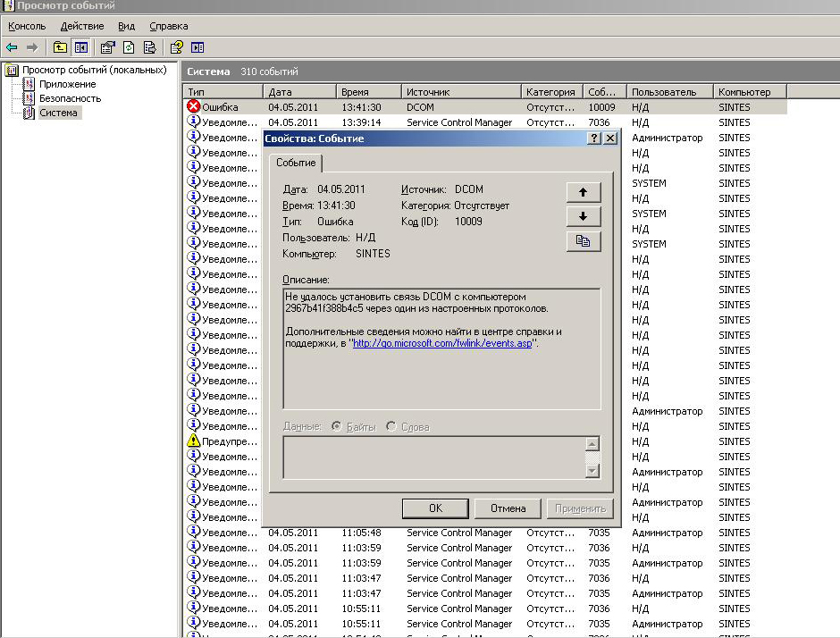This screenshot has width=840, height=638.
Task: Click the next event down arrow button
Action: pyautogui.click(x=584, y=216)
